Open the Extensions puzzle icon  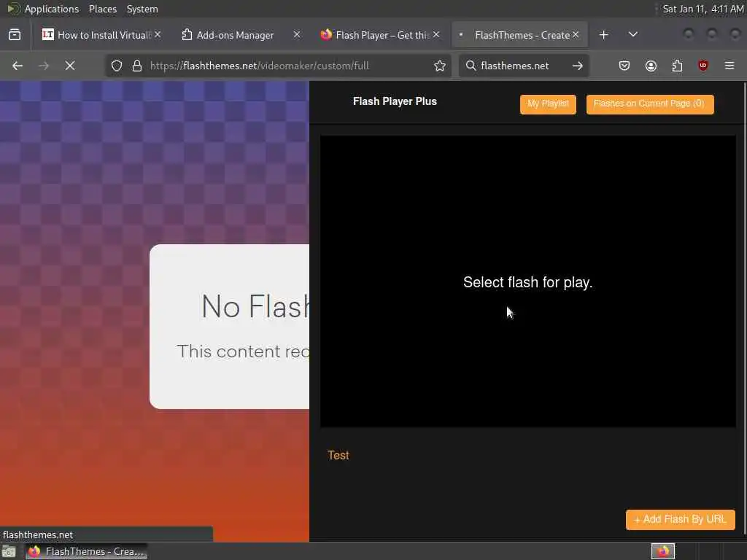(677, 66)
